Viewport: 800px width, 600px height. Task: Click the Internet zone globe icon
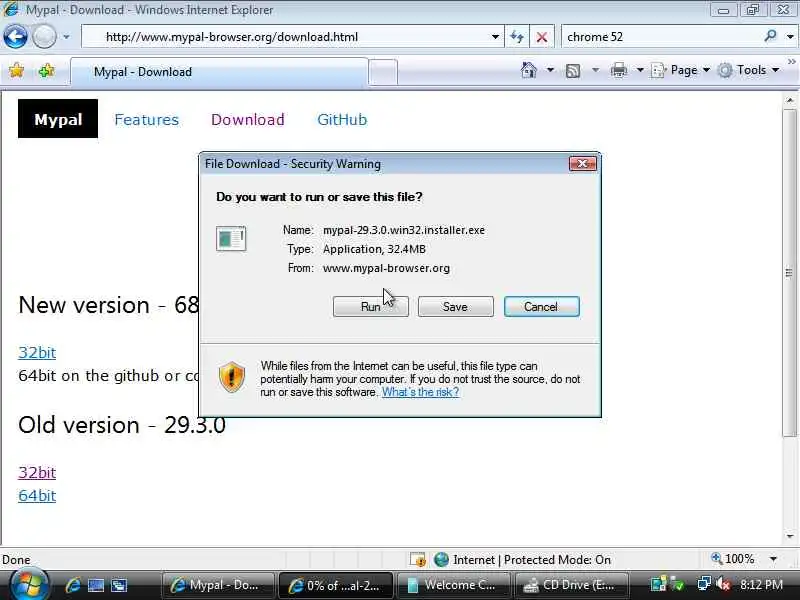point(441,560)
